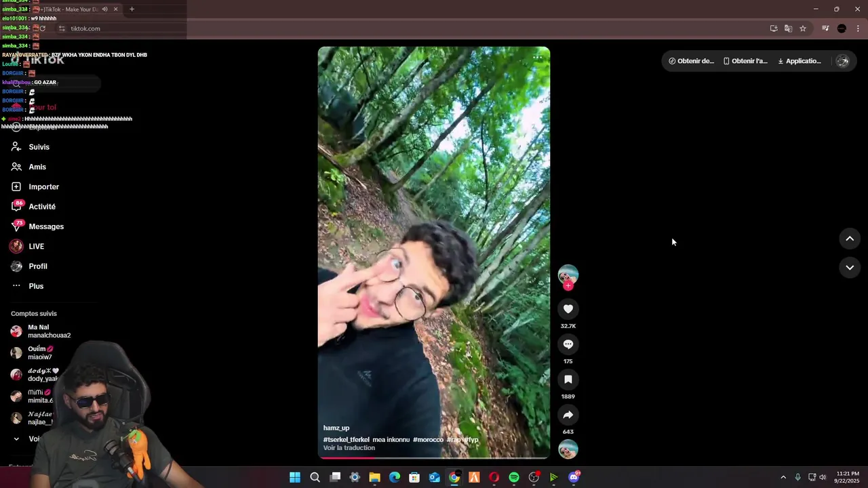Image resolution: width=868 pixels, height=488 pixels.
Task: Bookmark the video to favorites
Action: (568, 380)
